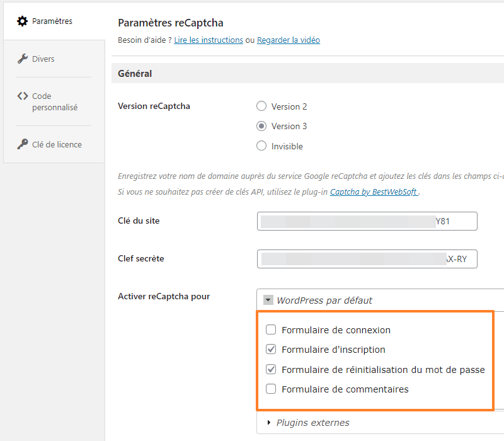Switch to the Divers tab
504x441 pixels.
click(x=43, y=59)
